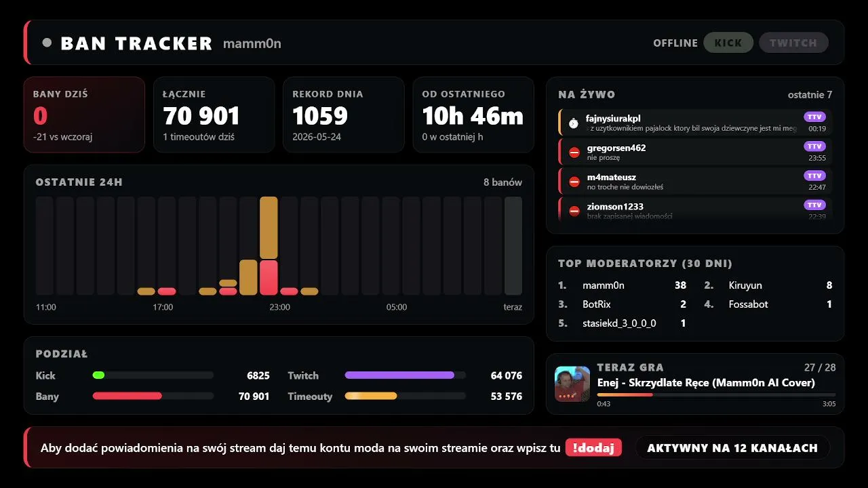Click the Timeouty count 53 576
This screenshot has width=868, height=488.
pyautogui.click(x=507, y=396)
